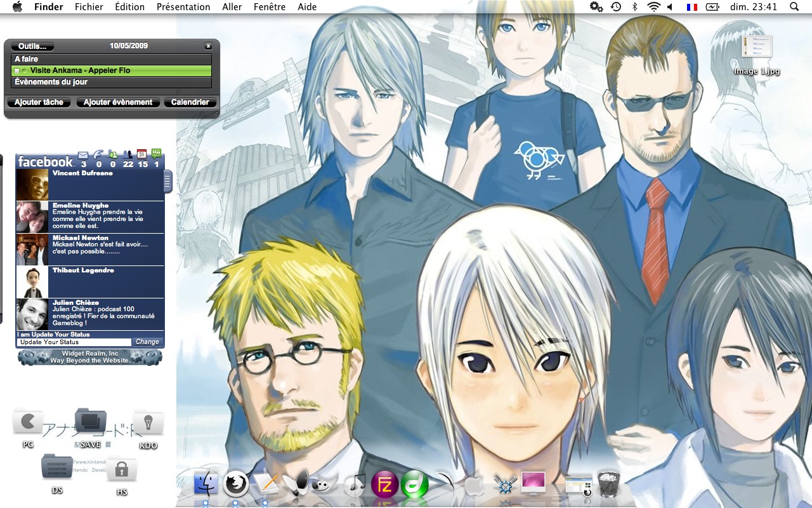Screen dimensions: 812x508
Task: Open the Fenêtre menu
Action: coord(270,7)
